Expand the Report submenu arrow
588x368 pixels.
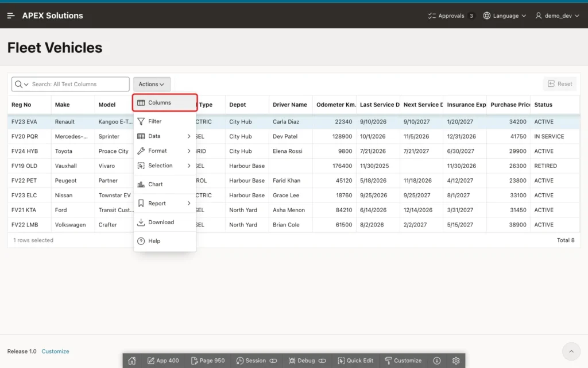pyautogui.click(x=188, y=203)
